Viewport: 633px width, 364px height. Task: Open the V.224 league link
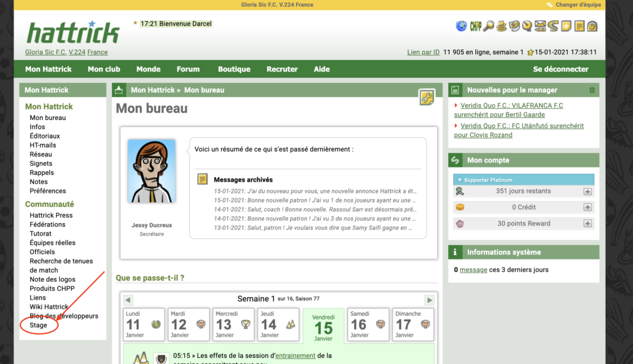pos(77,52)
